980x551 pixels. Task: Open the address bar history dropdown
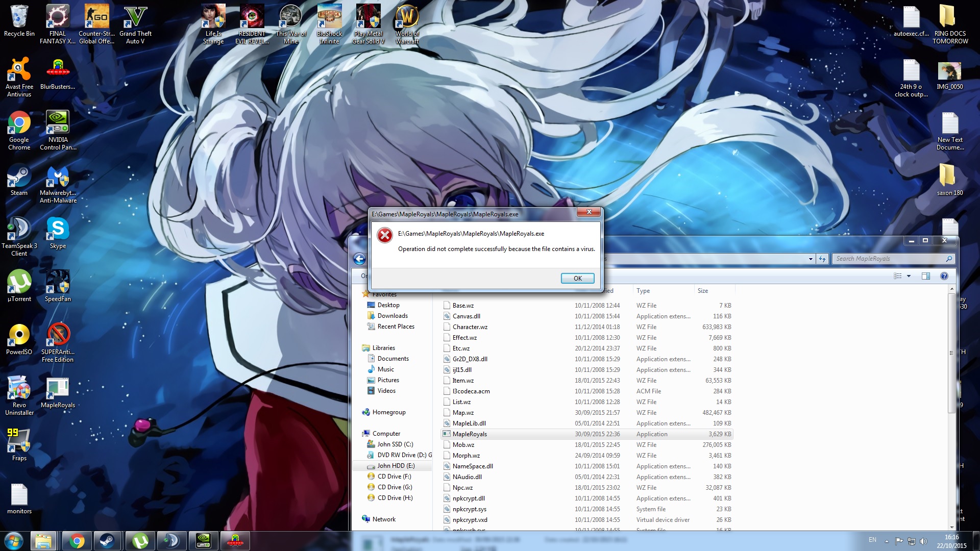811,259
